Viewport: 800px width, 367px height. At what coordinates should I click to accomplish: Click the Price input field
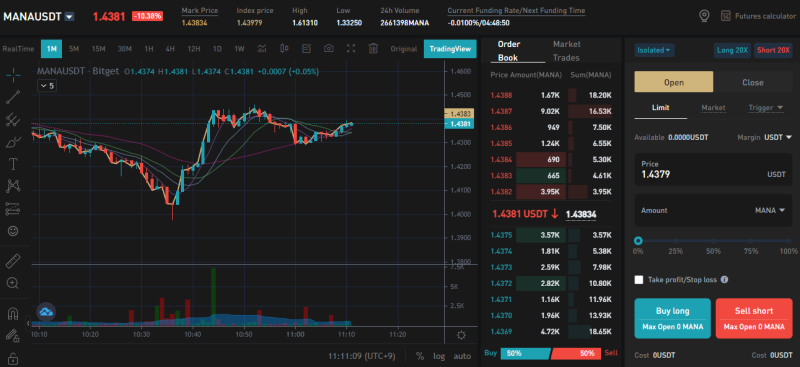[x=713, y=170]
